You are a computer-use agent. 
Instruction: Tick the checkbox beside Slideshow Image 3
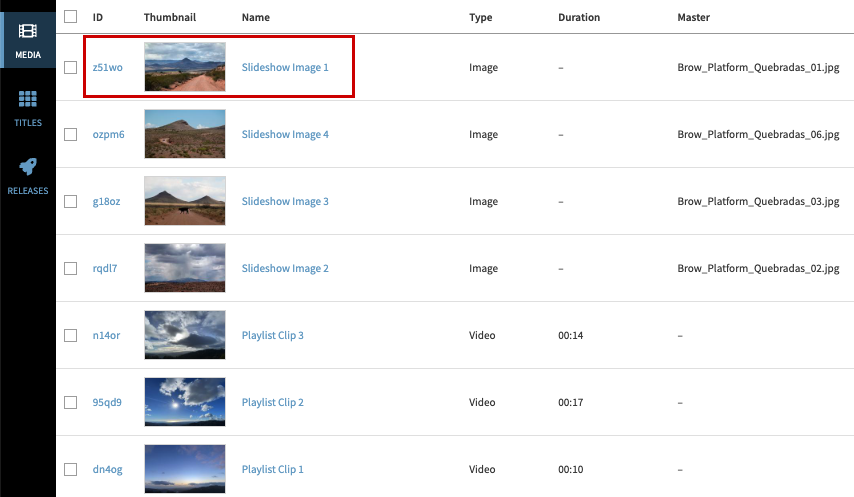70,201
